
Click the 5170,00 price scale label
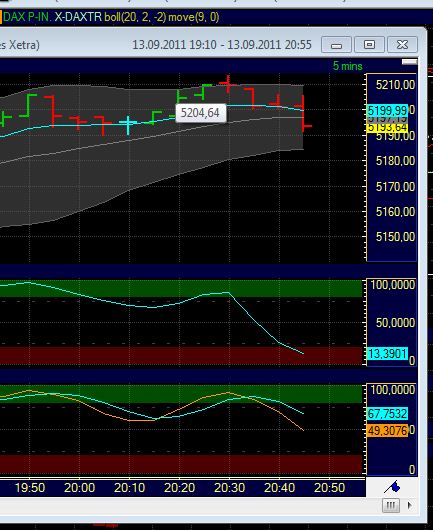395,186
